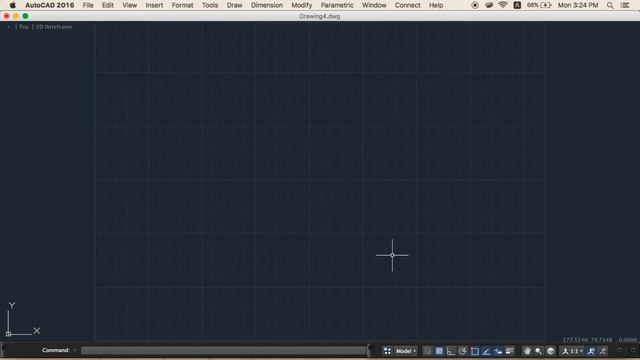The height and width of the screenshot is (360, 640).
Task: Click the viewport controls minus toggle
Action: point(9,27)
